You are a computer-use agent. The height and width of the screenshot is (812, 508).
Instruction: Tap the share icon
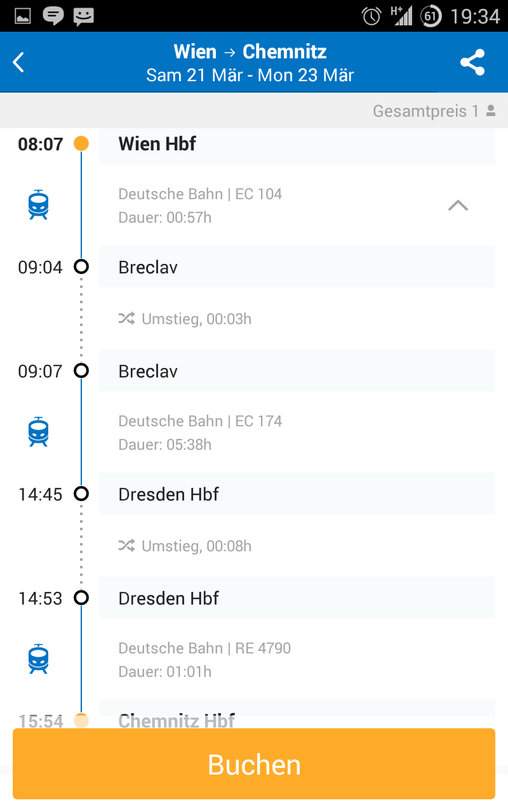(x=472, y=62)
